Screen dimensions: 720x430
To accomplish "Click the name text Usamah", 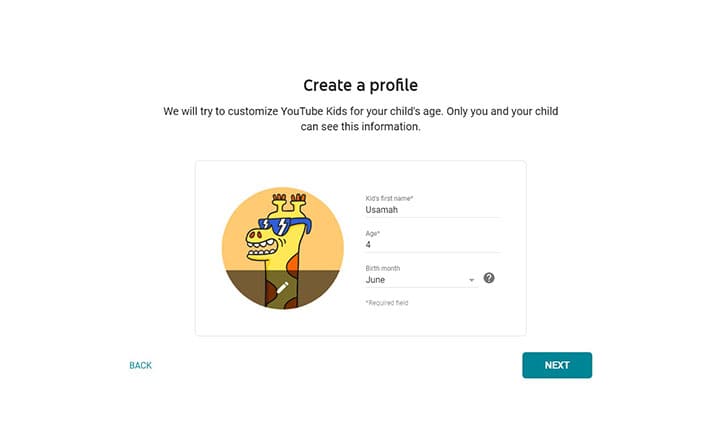I will pos(382,210).
